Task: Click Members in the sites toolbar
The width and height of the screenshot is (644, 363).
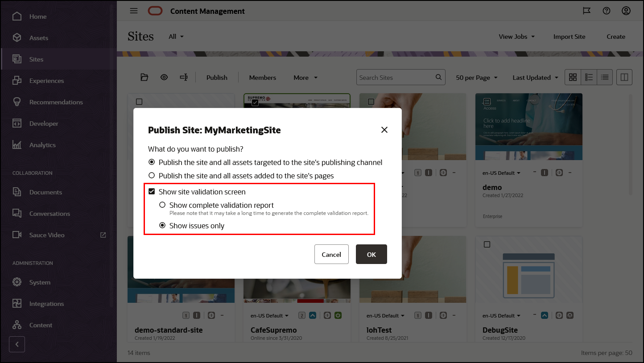Action: (263, 78)
